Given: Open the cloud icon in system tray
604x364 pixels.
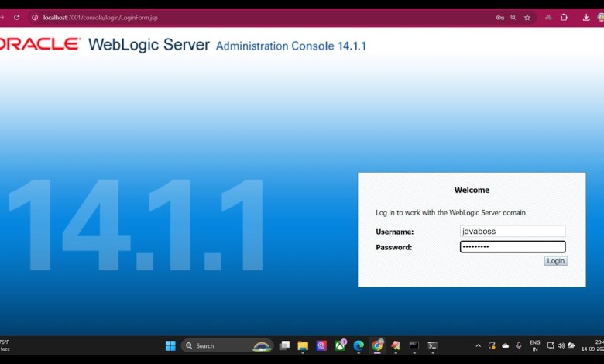Looking at the screenshot, I should pyautogui.click(x=506, y=346).
